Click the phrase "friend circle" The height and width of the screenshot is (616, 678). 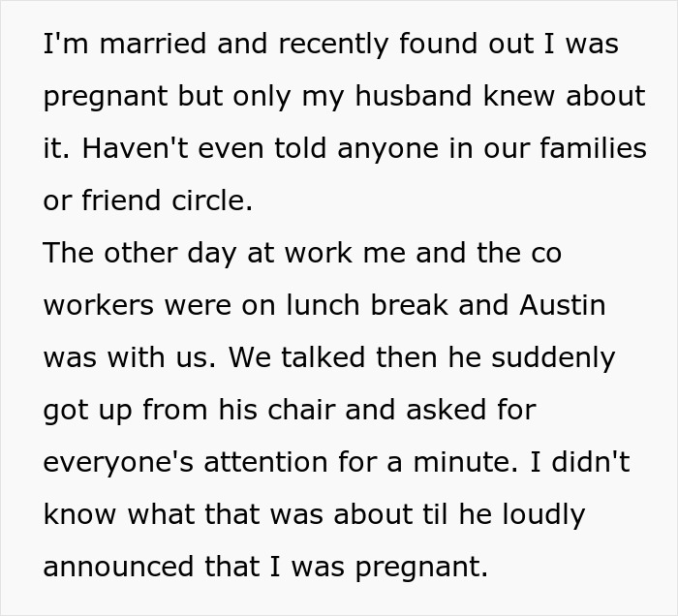click(x=164, y=200)
